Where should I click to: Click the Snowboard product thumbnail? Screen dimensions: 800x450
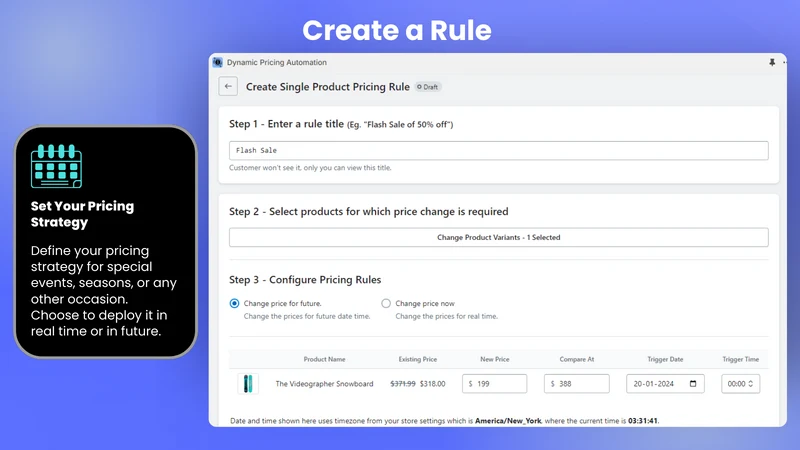click(248, 384)
